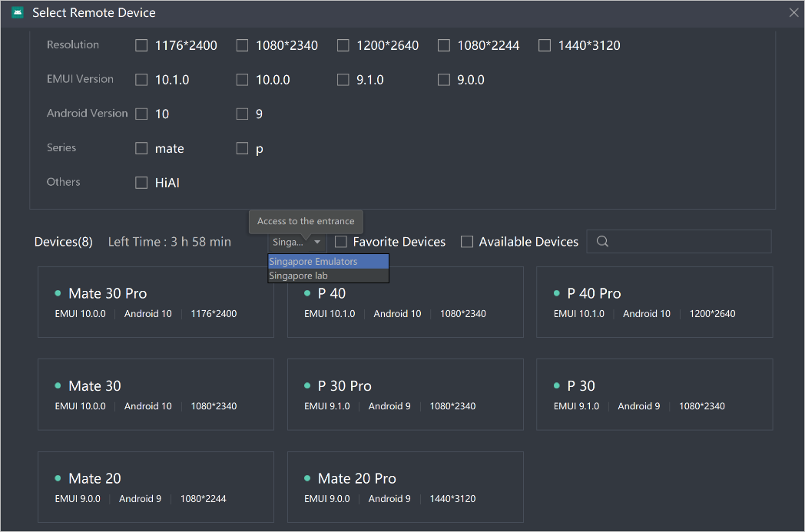Enable the 1176*2400 resolution filter
The width and height of the screenshot is (805, 532).
pyautogui.click(x=141, y=45)
